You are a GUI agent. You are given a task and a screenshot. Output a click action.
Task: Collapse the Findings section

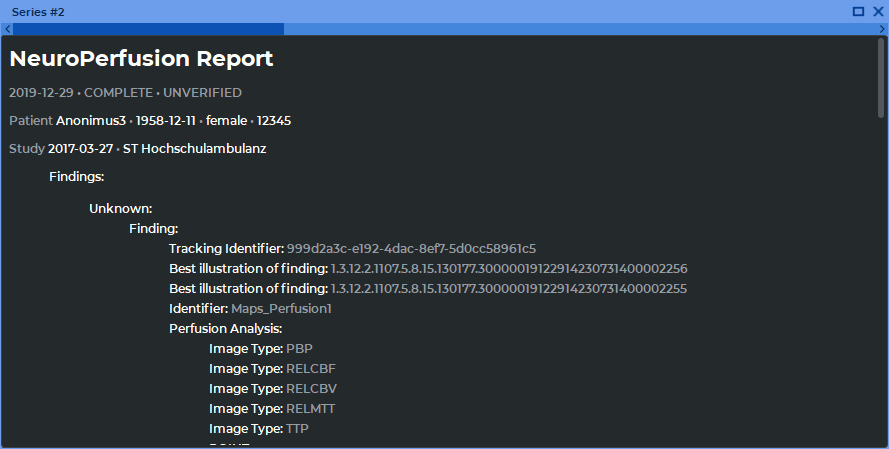coord(77,177)
